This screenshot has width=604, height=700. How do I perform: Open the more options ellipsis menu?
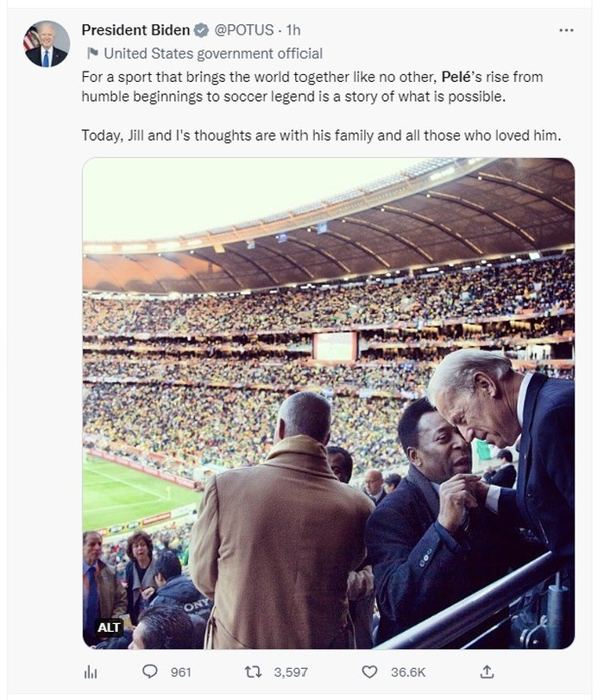(566, 30)
